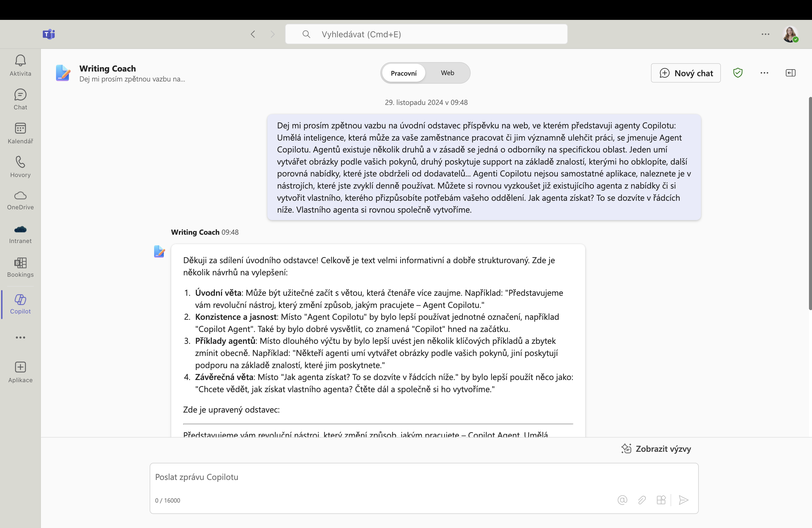Send the message with the arrow icon
The width and height of the screenshot is (812, 528).
tap(683, 500)
